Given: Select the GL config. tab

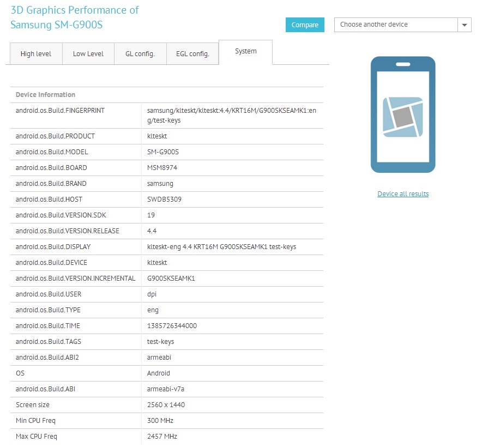Looking at the screenshot, I should [140, 54].
